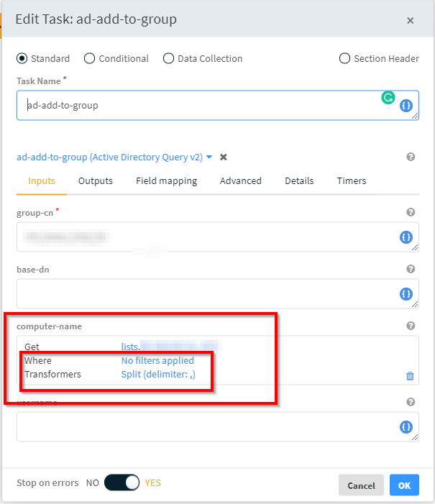Viewport: 435px width, 504px height.
Task: Open curly-brace context picker for Task Name
Action: click(x=406, y=105)
